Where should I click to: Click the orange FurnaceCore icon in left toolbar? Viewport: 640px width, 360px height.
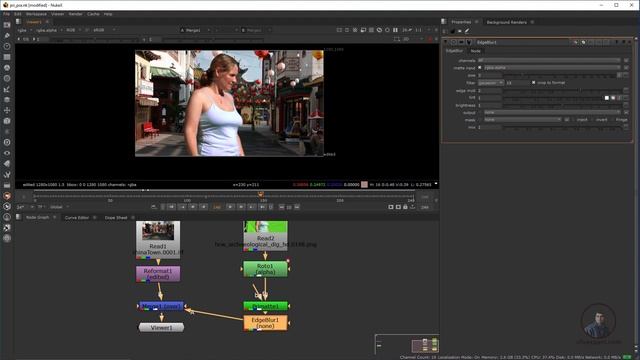tap(7, 196)
